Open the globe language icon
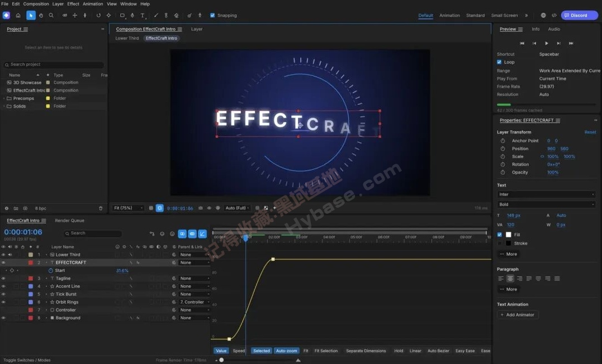 (x=543, y=15)
